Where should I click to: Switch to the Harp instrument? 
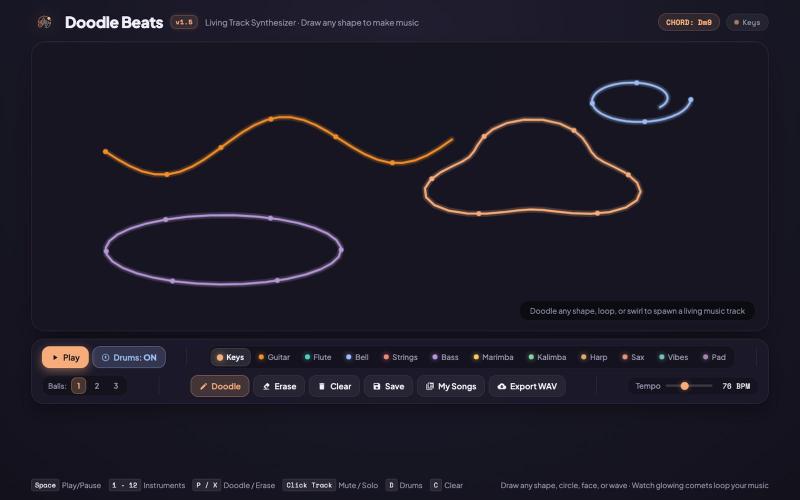[594, 357]
